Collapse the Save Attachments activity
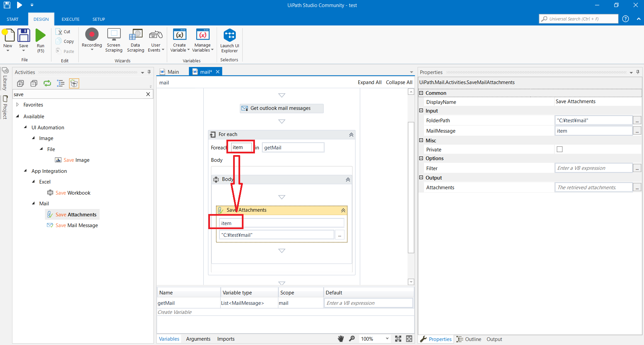Image resolution: width=644 pixels, height=345 pixels. pos(343,210)
